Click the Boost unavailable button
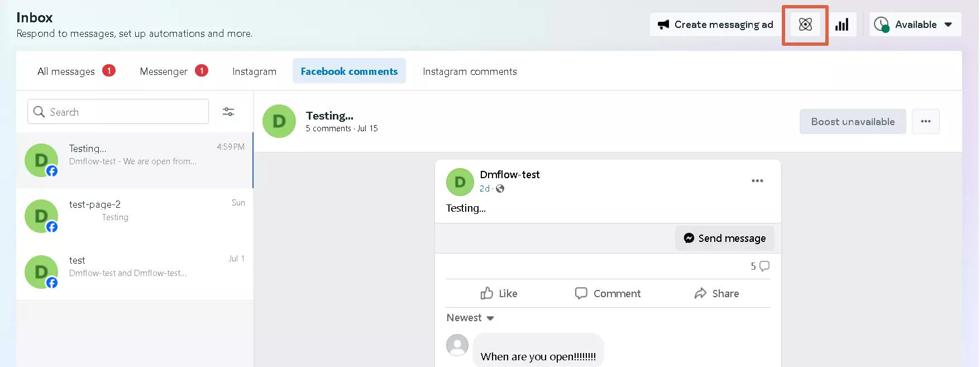Image resolution: width=980 pixels, height=367 pixels. tap(852, 122)
